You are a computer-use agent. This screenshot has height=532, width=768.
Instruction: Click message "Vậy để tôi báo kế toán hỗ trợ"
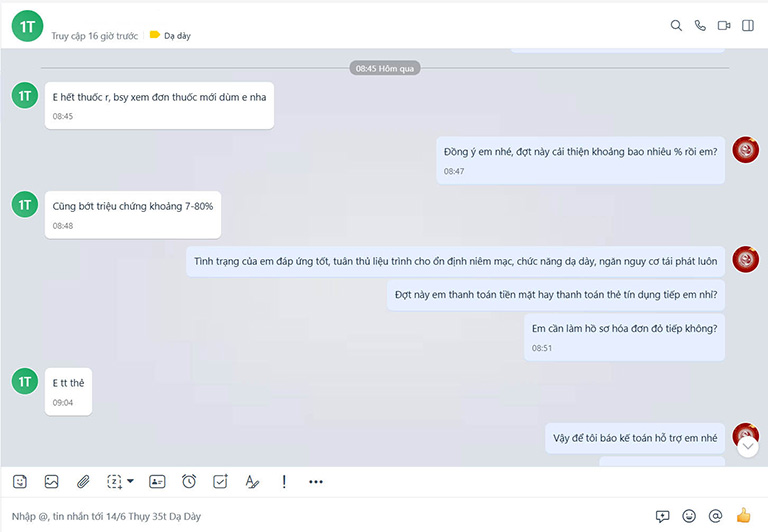pyautogui.click(x=635, y=438)
